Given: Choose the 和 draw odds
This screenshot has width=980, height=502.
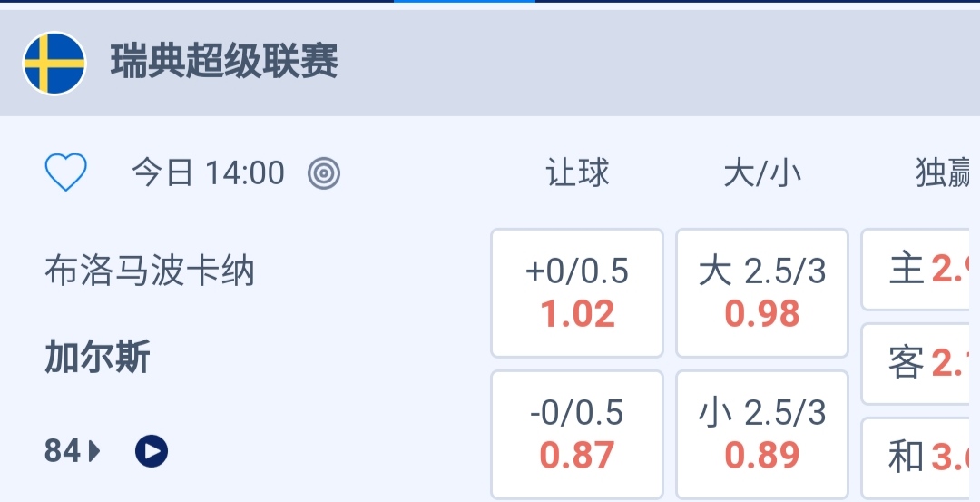Looking at the screenshot, I should pyautogui.click(x=921, y=458).
